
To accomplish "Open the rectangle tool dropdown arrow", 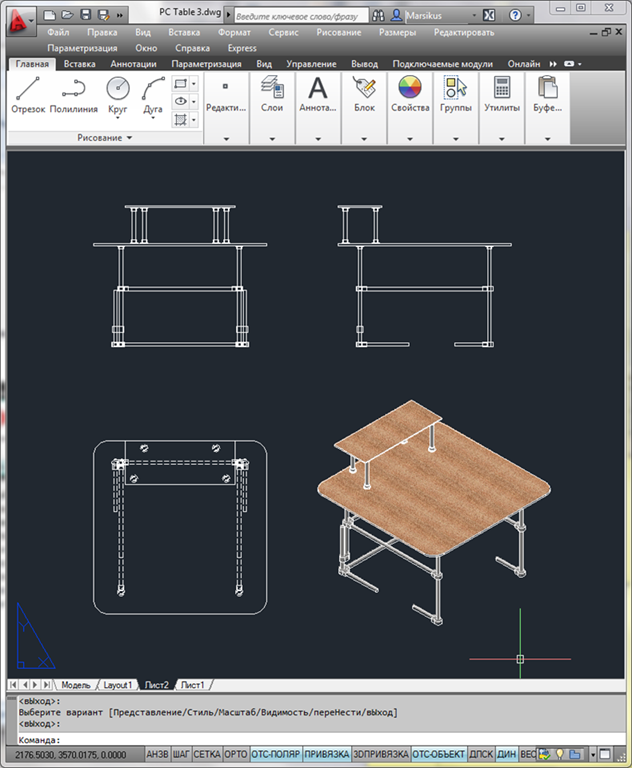I will click(x=194, y=84).
